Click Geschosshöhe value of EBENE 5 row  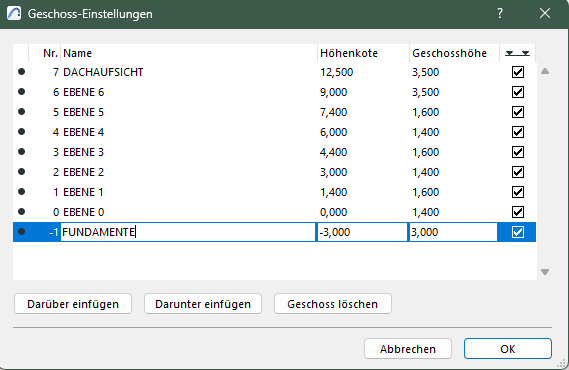425,112
